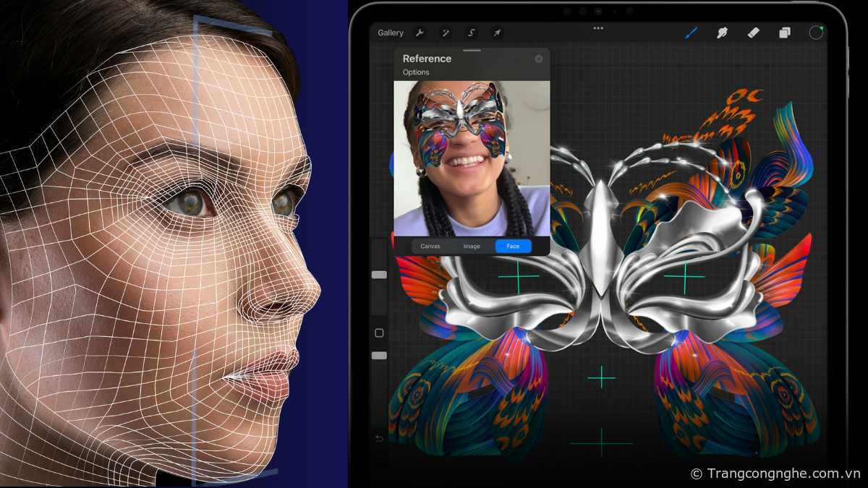
Task: Open the Actions wrench menu
Action: point(420,33)
